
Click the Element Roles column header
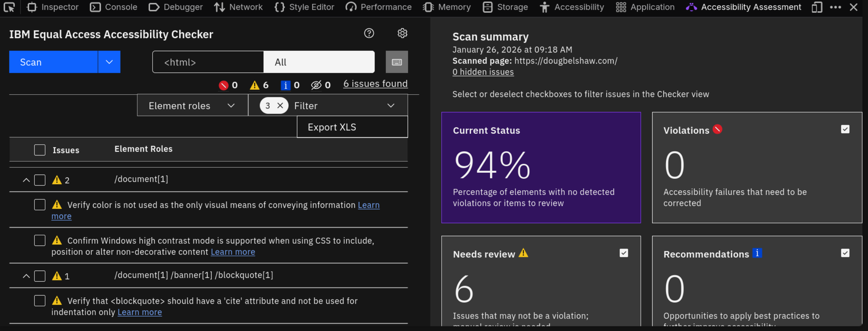144,149
